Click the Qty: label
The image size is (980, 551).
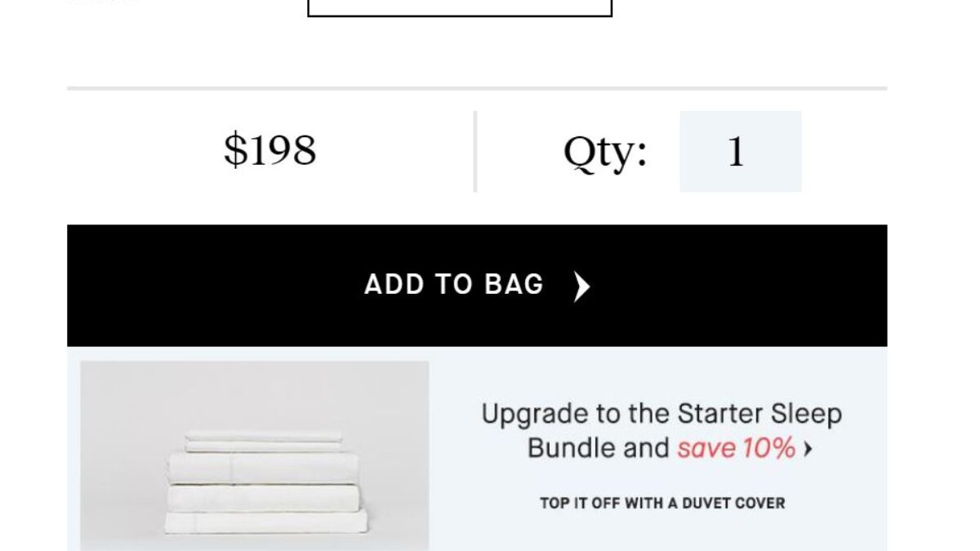pyautogui.click(x=605, y=153)
